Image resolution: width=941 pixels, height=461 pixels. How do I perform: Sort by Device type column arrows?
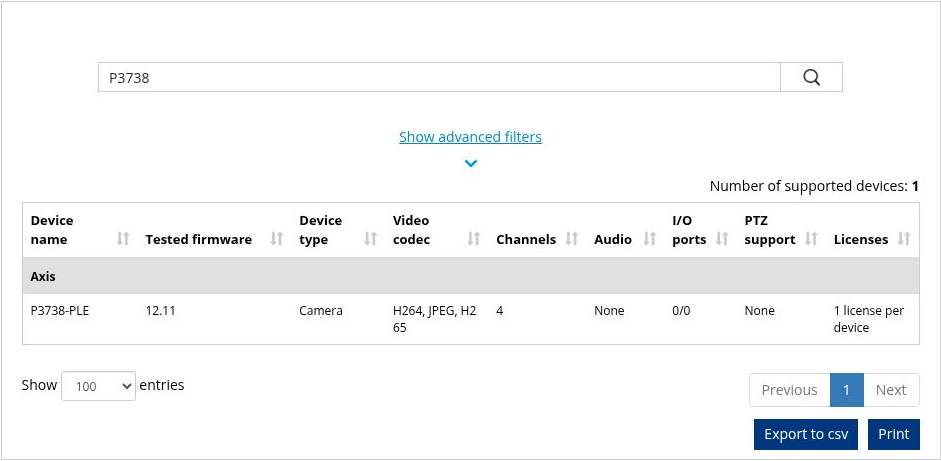pyautogui.click(x=371, y=239)
